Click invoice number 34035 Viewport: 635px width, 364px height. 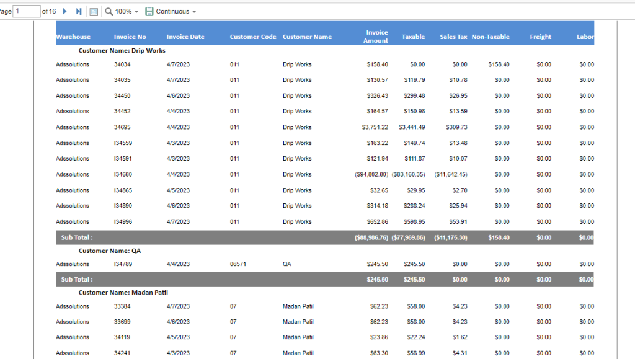coord(122,80)
